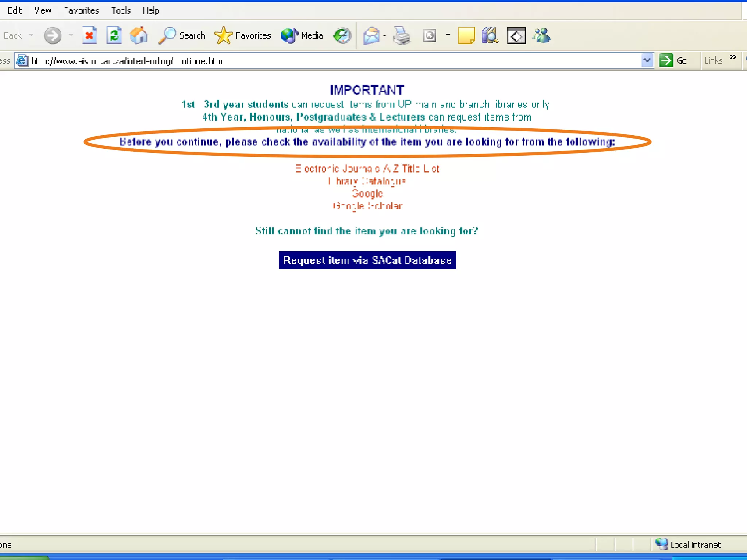747x560 pixels.
Task: Click the Refresh page icon
Action: (x=114, y=36)
